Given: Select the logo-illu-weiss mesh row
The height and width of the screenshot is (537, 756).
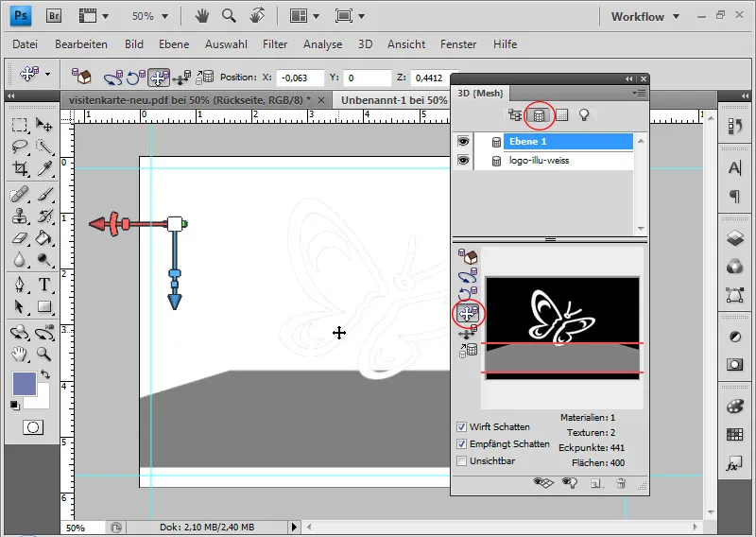Looking at the screenshot, I should pos(568,161).
